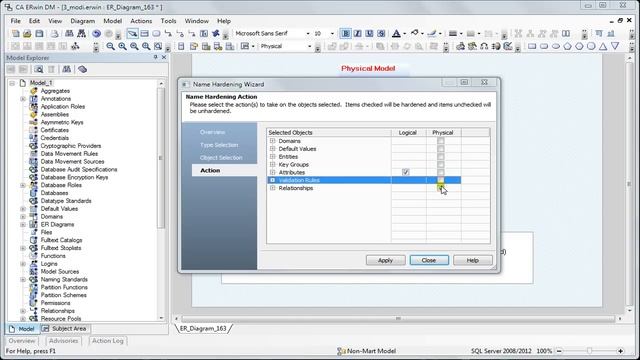
Task: Select the rounded rectangle shape tool
Action: pos(544,47)
